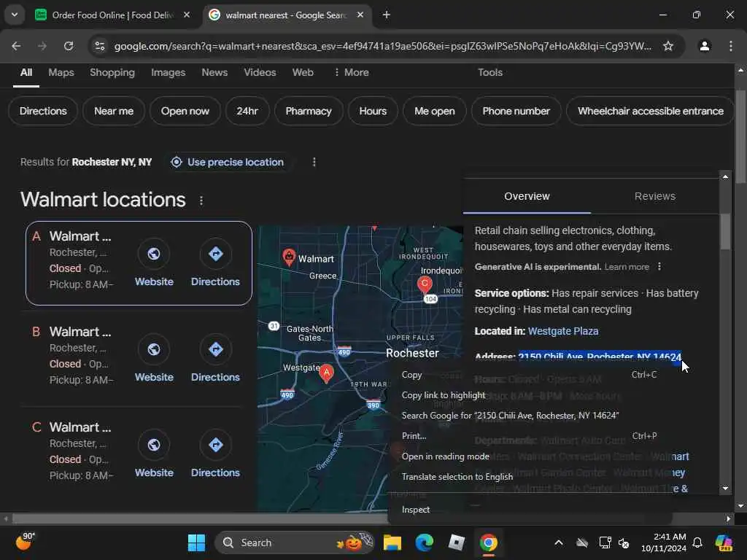Go back to the previous page

coord(16,46)
